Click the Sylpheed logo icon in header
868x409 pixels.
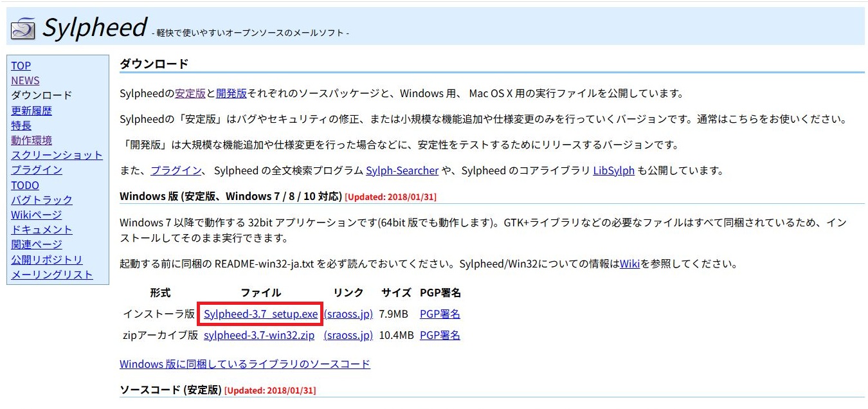[x=24, y=28]
